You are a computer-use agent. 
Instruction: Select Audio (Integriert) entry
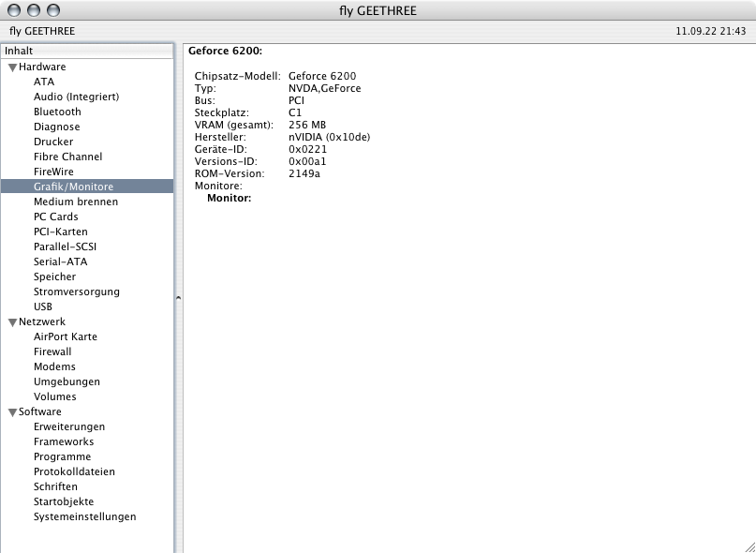tap(76, 97)
